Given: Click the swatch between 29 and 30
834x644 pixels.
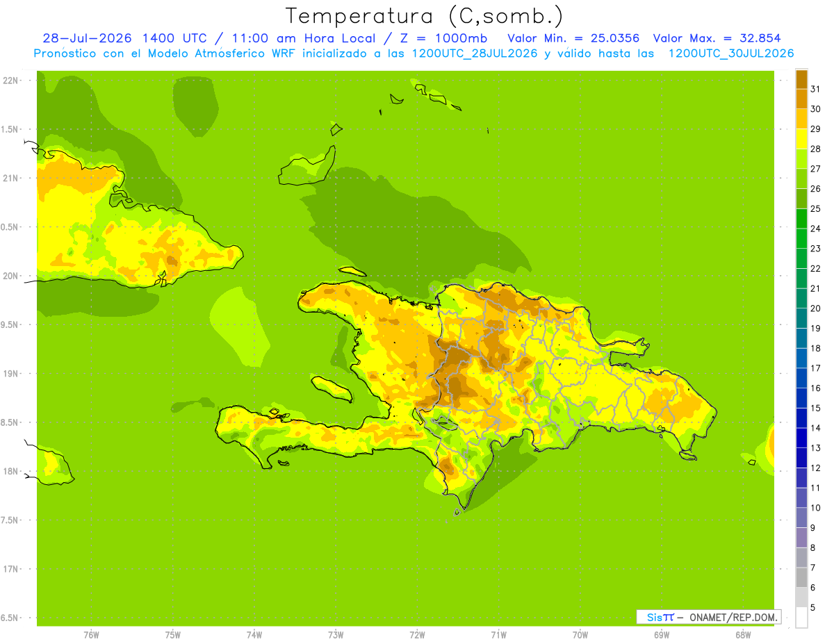Looking at the screenshot, I should [801, 119].
